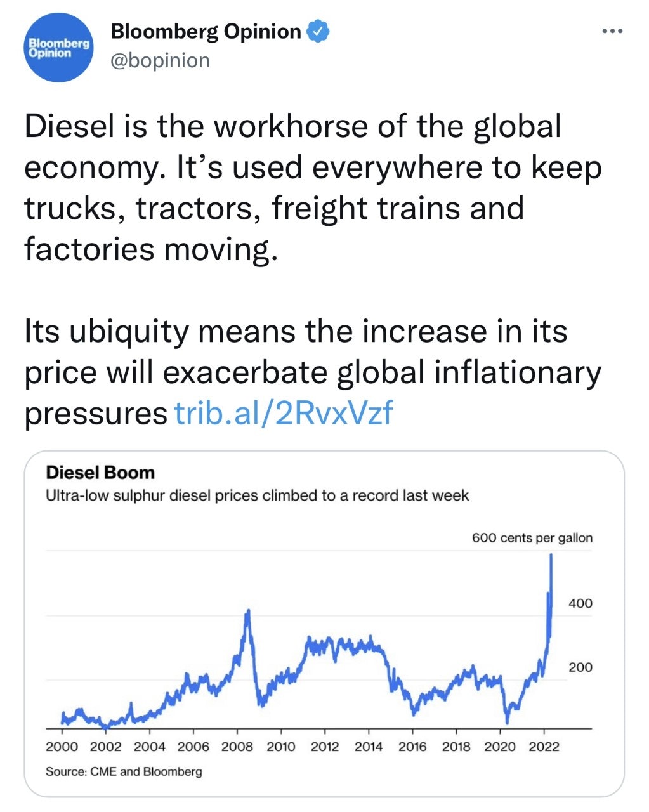Select the 2000 x-axis year label
Image resolution: width=649 pixels, height=812 pixels.
(62, 747)
